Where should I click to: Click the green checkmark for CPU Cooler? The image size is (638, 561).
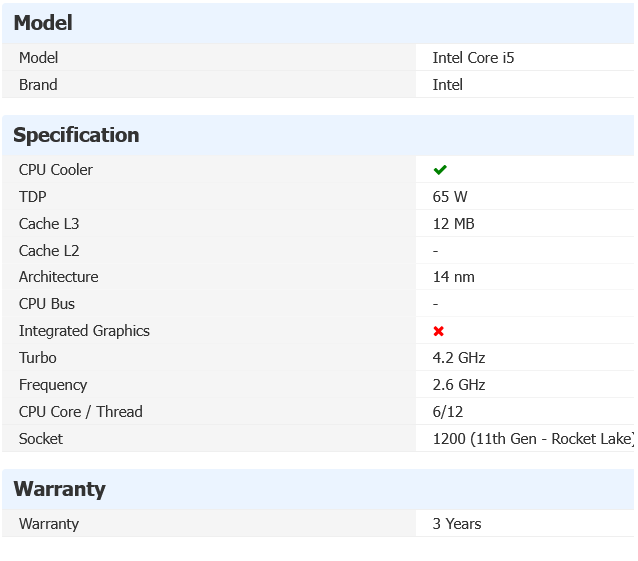[440, 170]
